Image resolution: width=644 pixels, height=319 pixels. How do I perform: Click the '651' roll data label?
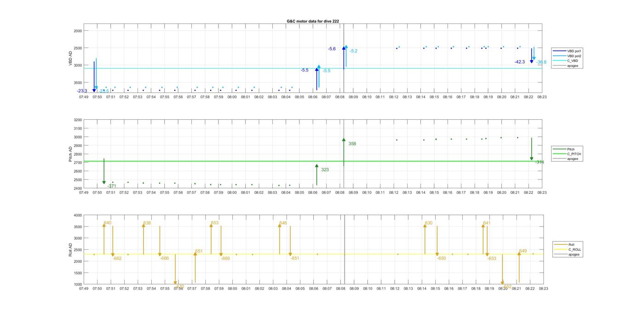click(x=199, y=251)
